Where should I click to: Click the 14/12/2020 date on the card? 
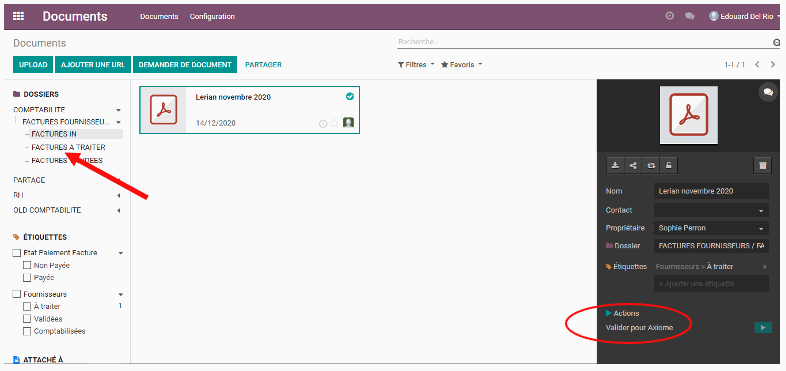(216, 123)
